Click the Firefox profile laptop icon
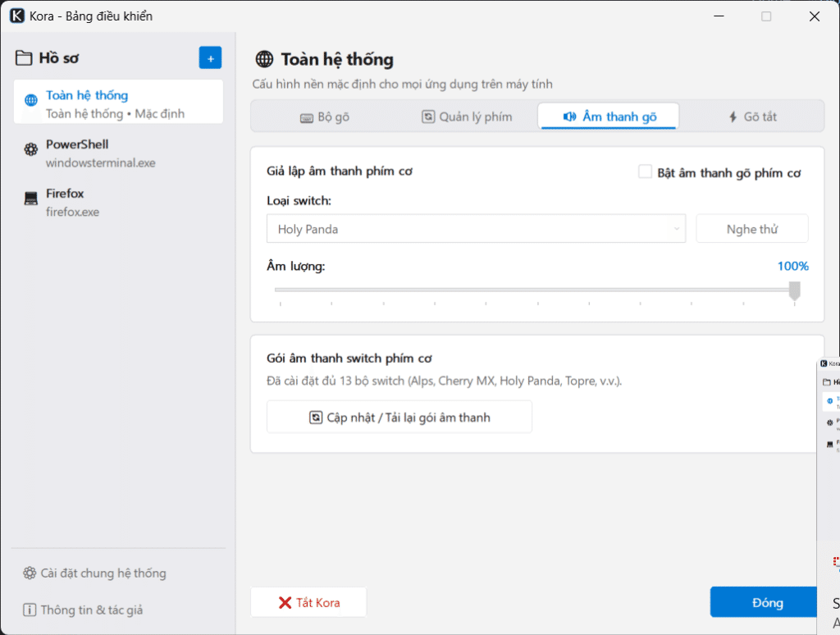Image resolution: width=840 pixels, height=635 pixels. pos(31,199)
